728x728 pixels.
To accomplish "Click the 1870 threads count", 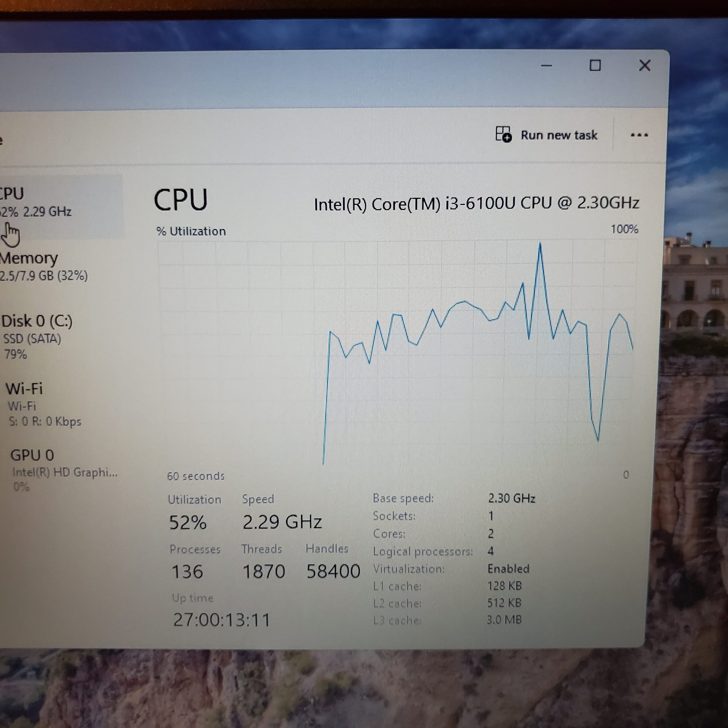I will 263,572.
